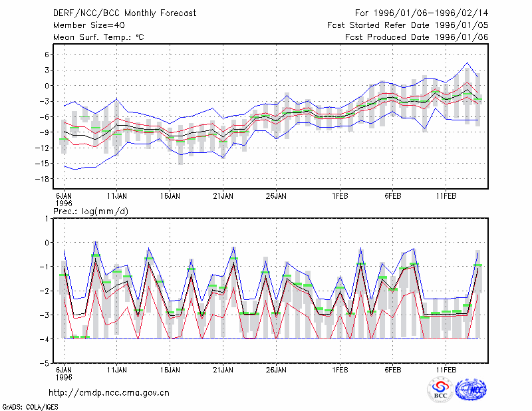Viewport: 532px width, 411px height.
Task: Click the Fcst Produced Date 1996/01/06 text
Action: [417, 37]
